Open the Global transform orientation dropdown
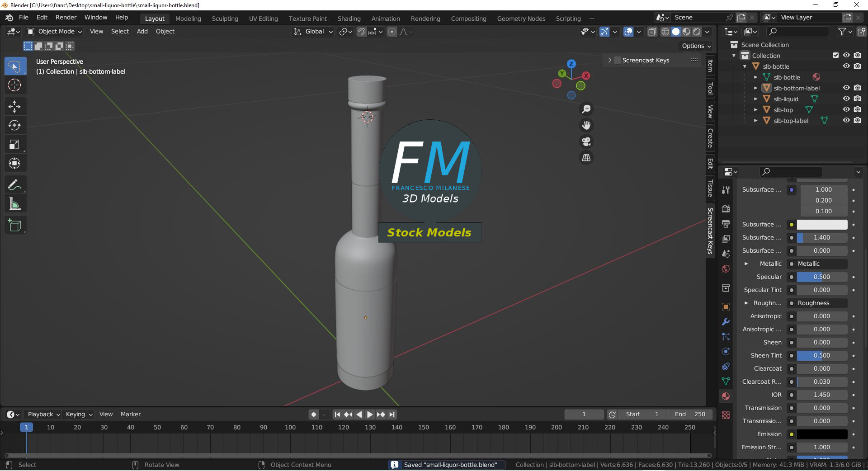The height and width of the screenshot is (471, 868). [313, 32]
